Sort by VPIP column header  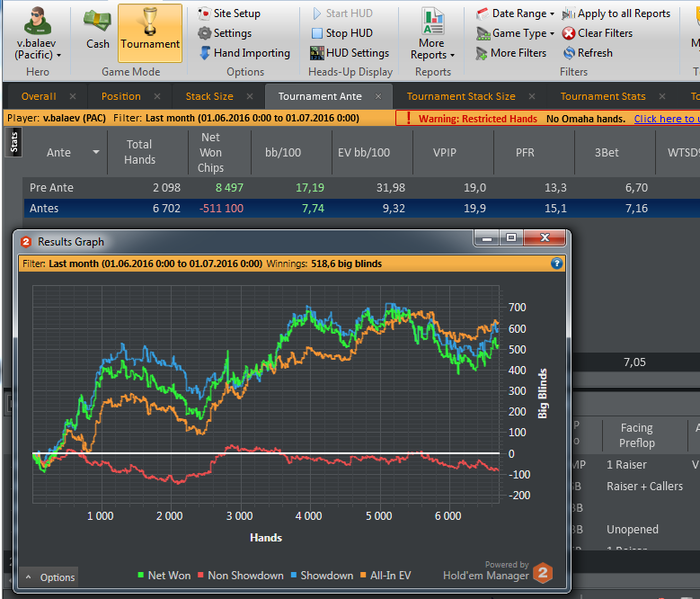click(445, 152)
